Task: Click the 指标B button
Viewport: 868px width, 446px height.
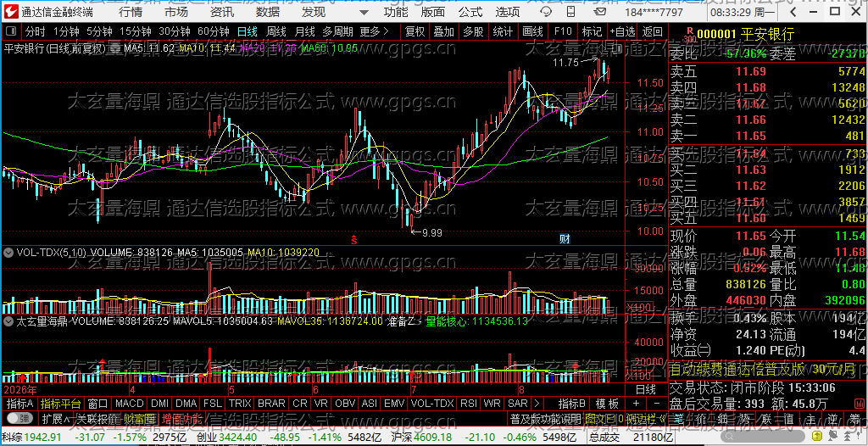Action: 572,404
